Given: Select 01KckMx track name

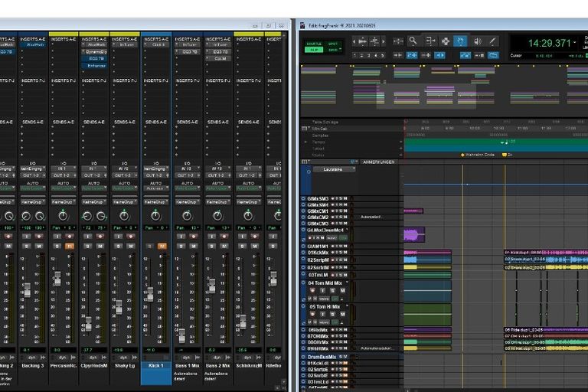Looking at the screenshot, I should pos(318,253).
